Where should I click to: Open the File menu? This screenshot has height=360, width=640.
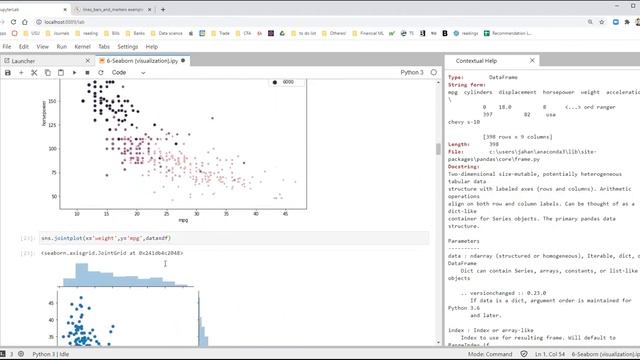[7, 47]
